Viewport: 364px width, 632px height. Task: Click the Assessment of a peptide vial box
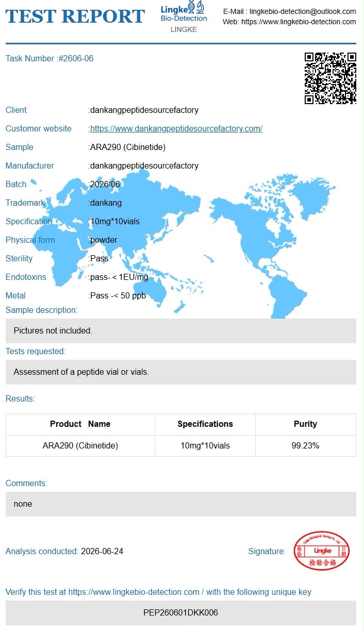pyautogui.click(x=181, y=372)
